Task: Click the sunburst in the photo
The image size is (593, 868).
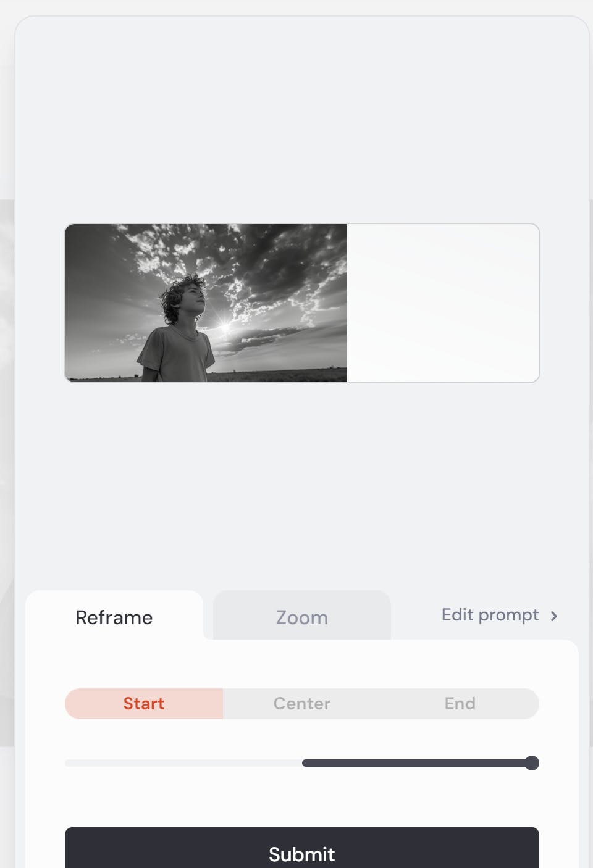Action: coord(224,325)
